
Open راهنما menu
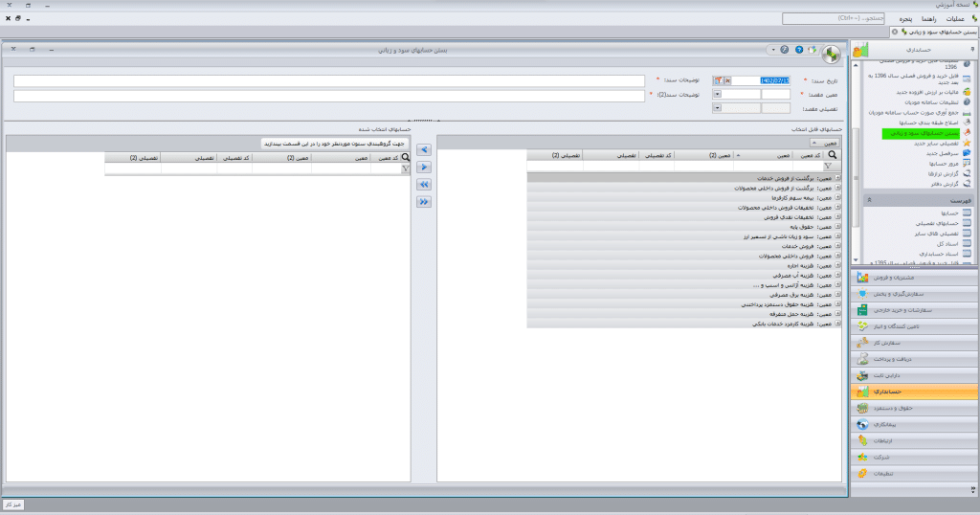click(x=928, y=19)
